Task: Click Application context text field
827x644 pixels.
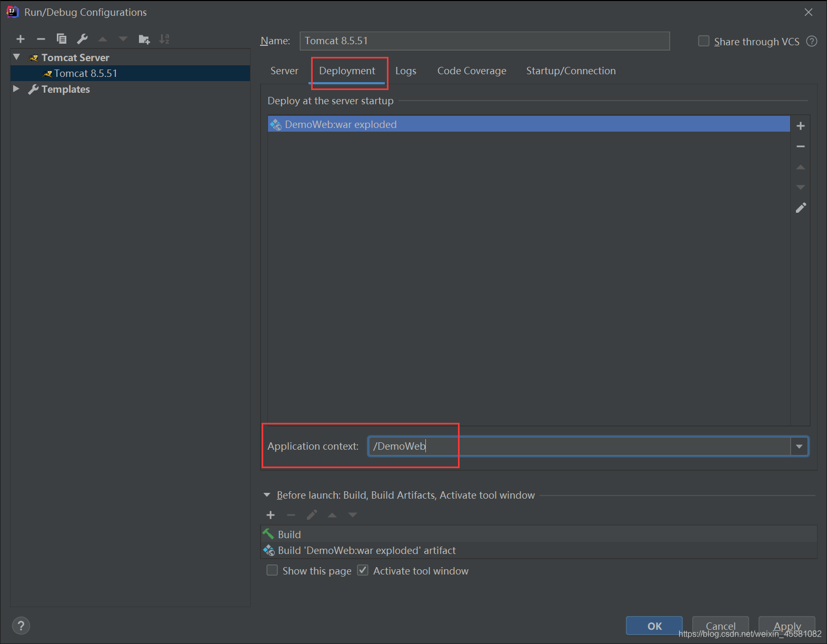Action: pos(579,447)
